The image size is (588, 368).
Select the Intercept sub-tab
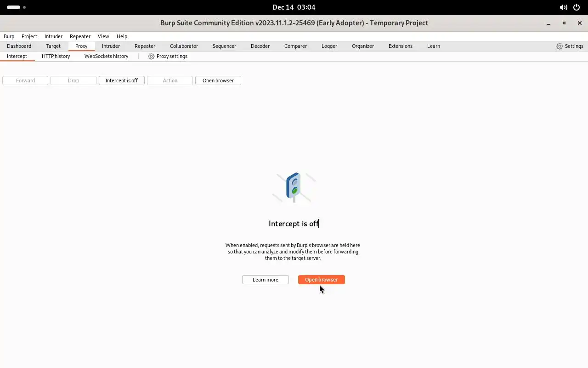click(x=17, y=56)
